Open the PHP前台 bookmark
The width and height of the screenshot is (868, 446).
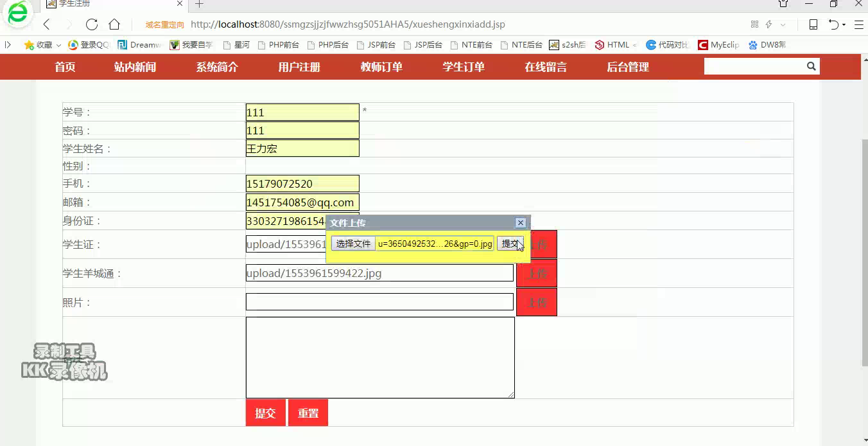pyautogui.click(x=278, y=45)
